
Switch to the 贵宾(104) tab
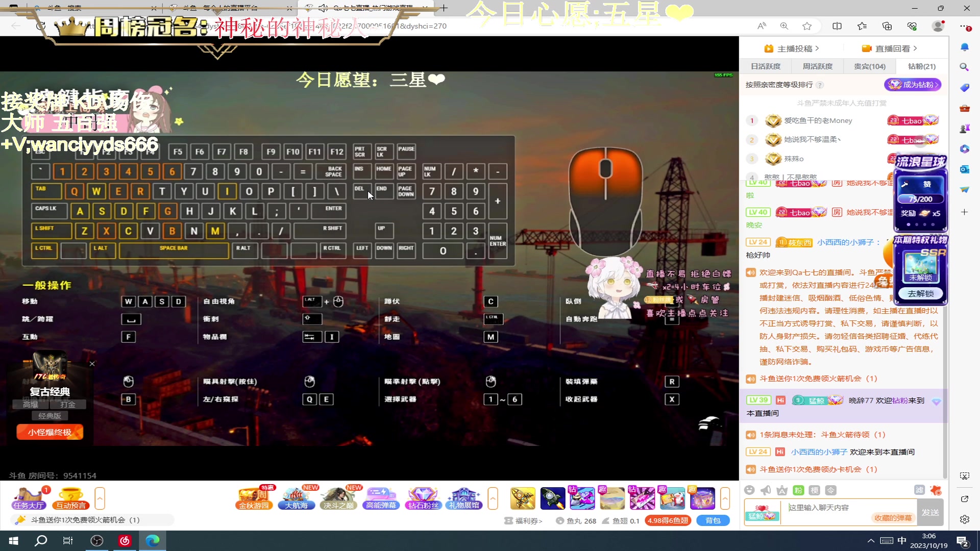870,66
